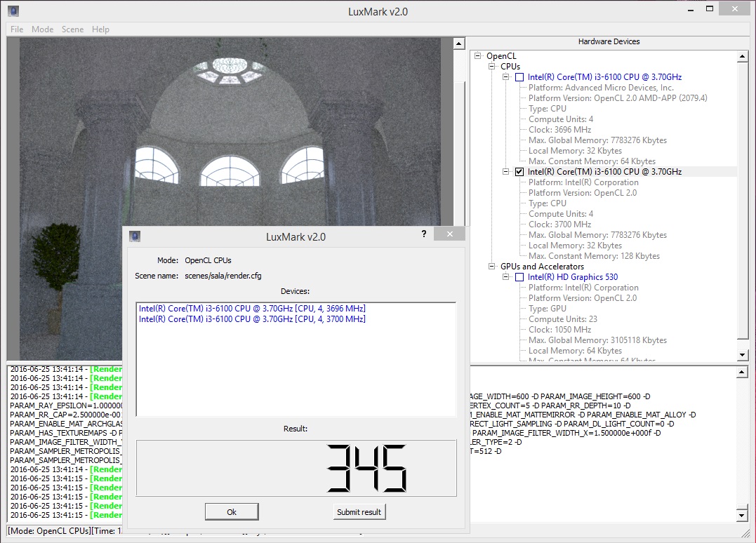Screen dimensions: 756x543
Task: Select device row ending 3700 MHz in dialog
Action: click(x=252, y=319)
